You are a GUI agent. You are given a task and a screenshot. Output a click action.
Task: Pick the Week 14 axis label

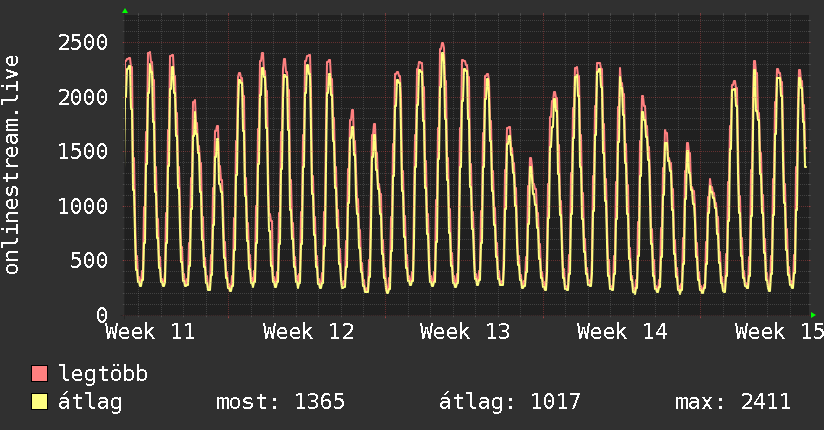[x=622, y=332]
